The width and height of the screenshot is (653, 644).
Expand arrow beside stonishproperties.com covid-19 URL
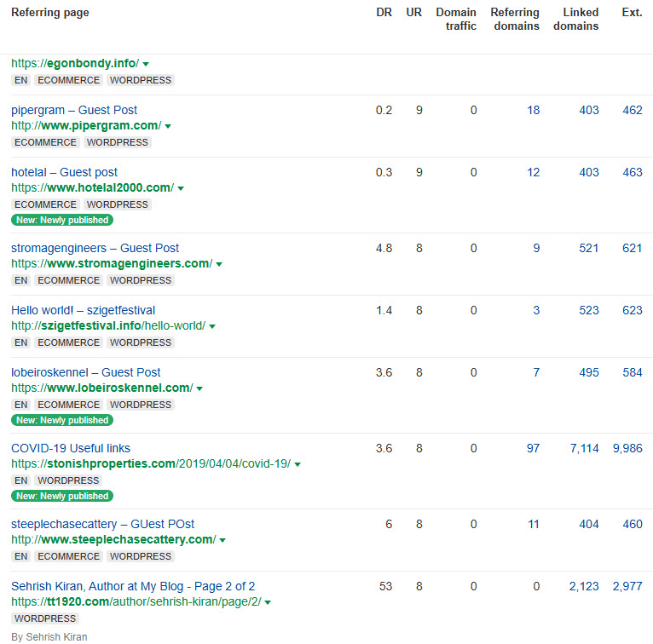(298, 464)
